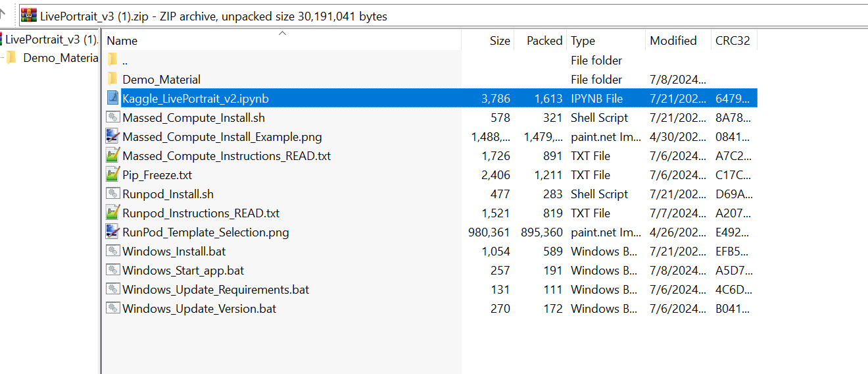The width and height of the screenshot is (868, 374).
Task: Click the up one level arrow
Action: tap(3, 13)
